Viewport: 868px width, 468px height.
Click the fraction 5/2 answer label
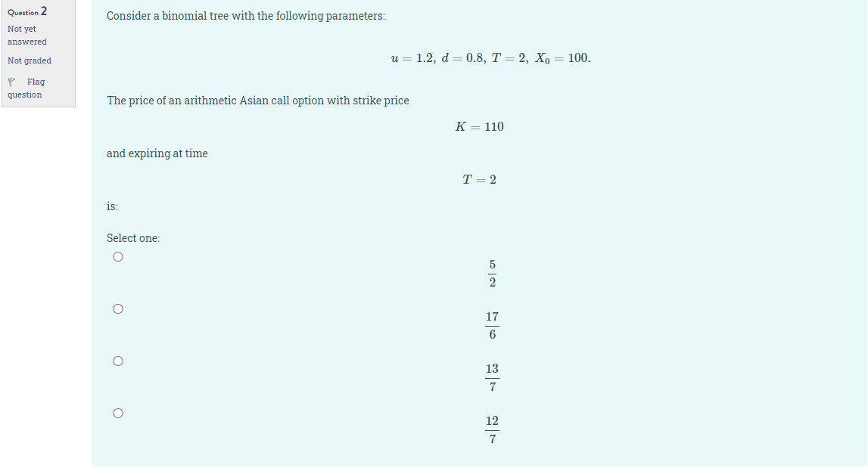click(x=492, y=272)
